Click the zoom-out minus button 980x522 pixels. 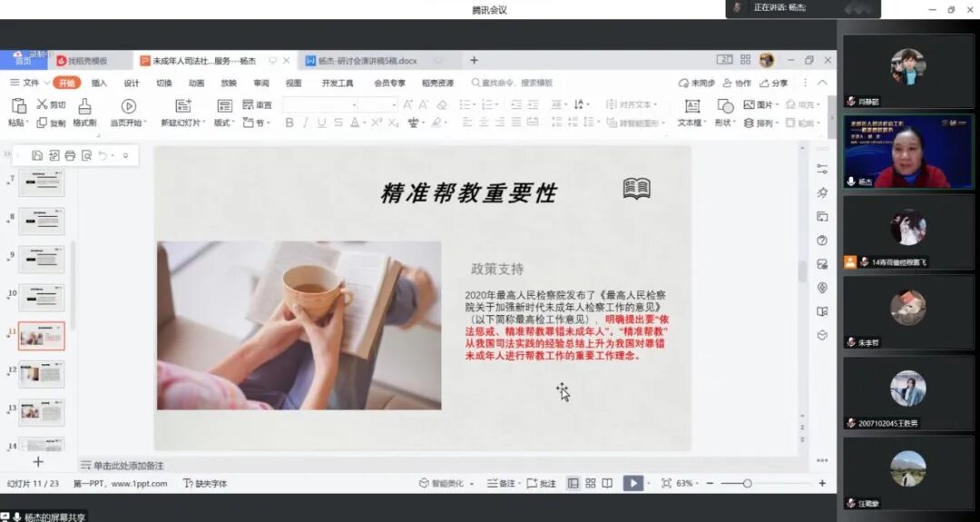(710, 483)
